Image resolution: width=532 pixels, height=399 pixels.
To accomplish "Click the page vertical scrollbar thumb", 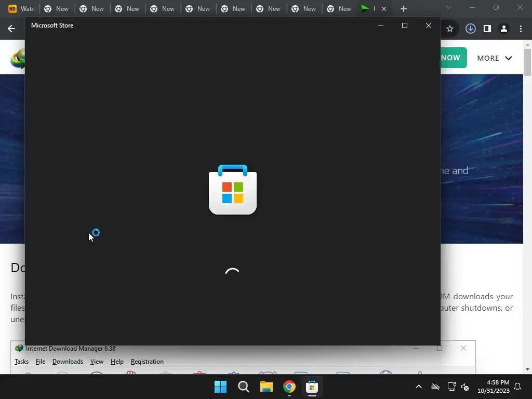I will coord(528,62).
